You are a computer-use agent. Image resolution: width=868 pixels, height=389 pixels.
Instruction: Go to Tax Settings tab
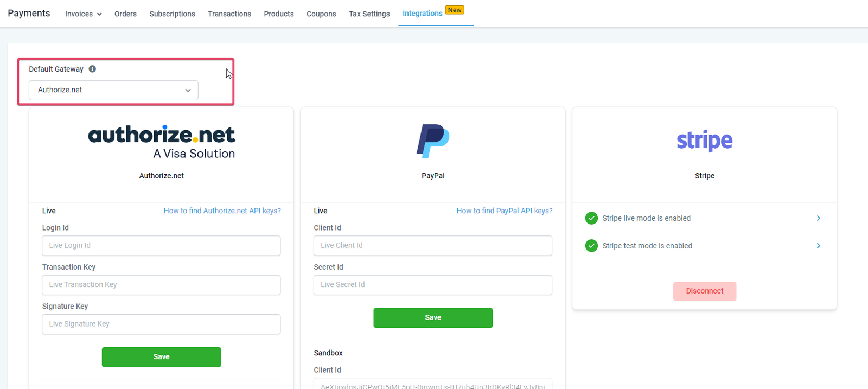click(369, 14)
